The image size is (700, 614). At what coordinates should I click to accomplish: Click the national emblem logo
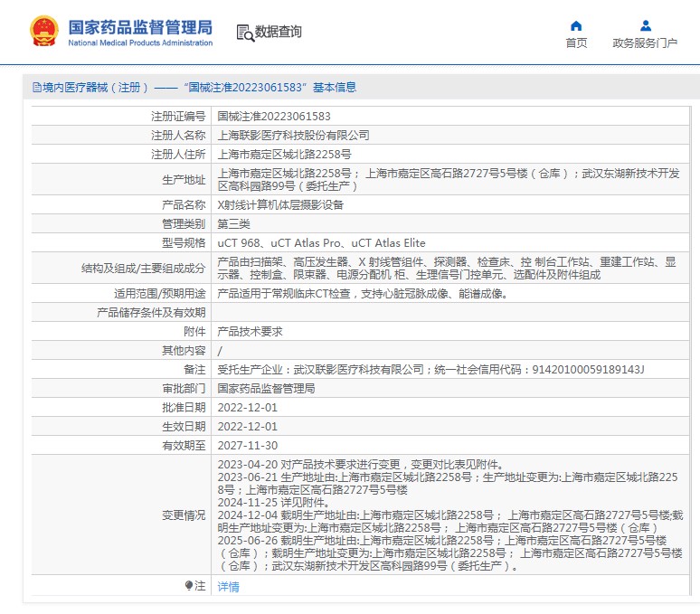[43, 31]
